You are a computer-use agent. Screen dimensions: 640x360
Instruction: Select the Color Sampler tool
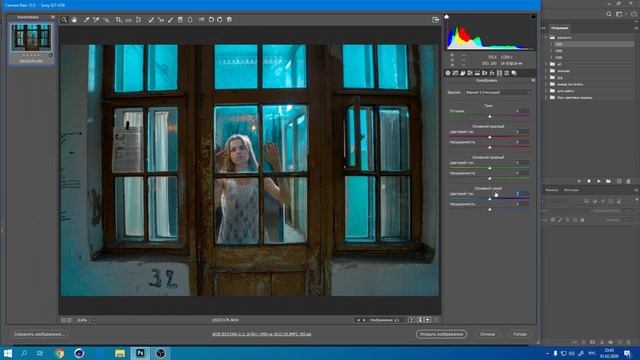96,20
